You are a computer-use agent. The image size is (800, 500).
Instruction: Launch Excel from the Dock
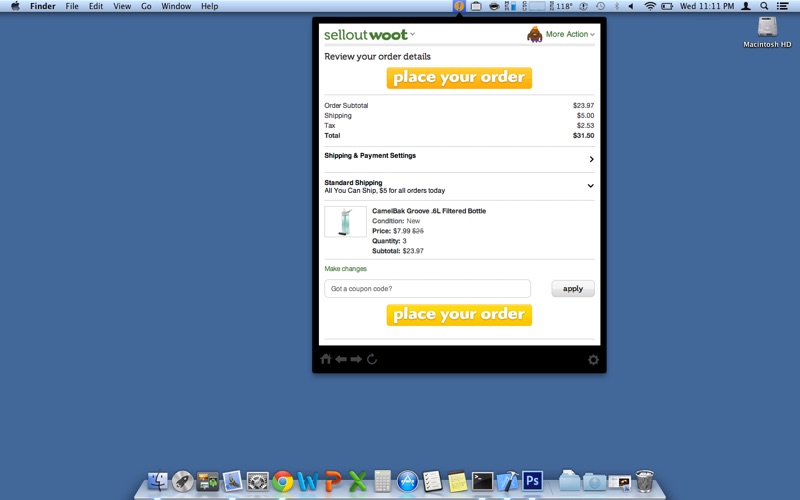[358, 481]
